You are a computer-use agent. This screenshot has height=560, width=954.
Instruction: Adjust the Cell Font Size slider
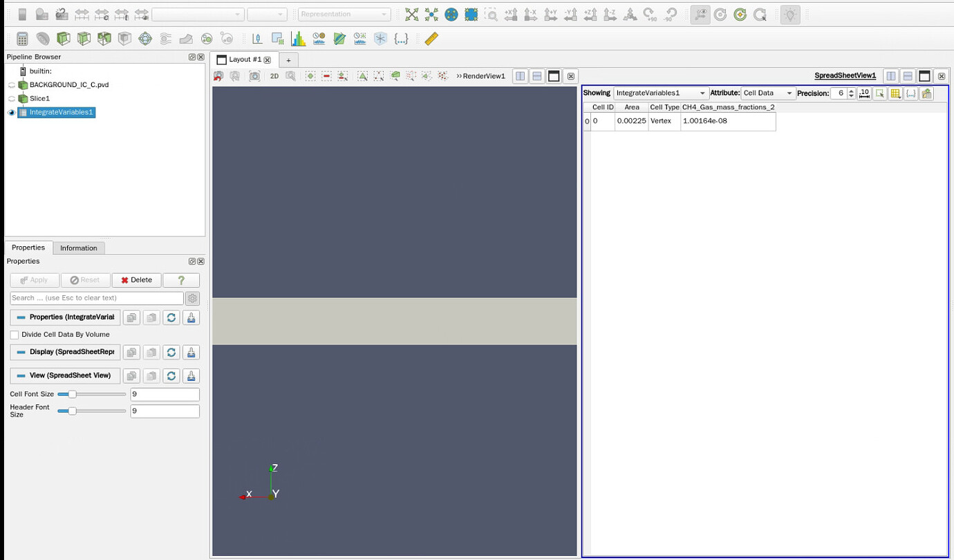[x=92, y=394]
